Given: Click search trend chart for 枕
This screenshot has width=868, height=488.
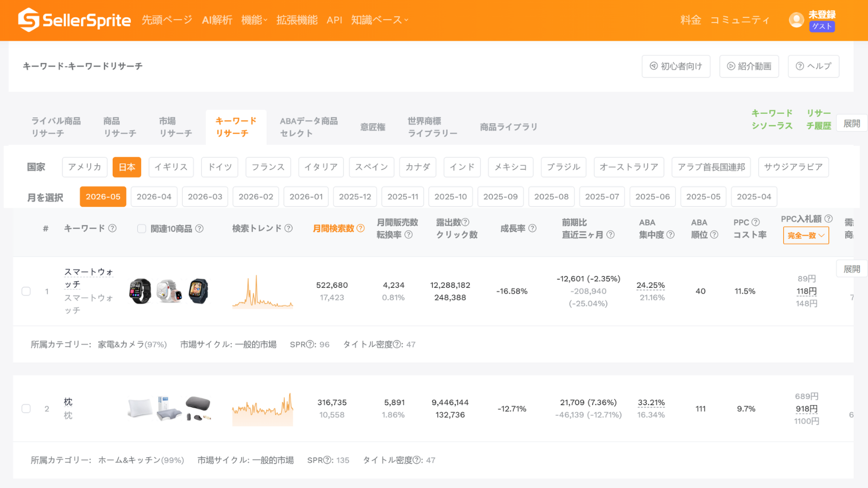Looking at the screenshot, I should tap(263, 409).
